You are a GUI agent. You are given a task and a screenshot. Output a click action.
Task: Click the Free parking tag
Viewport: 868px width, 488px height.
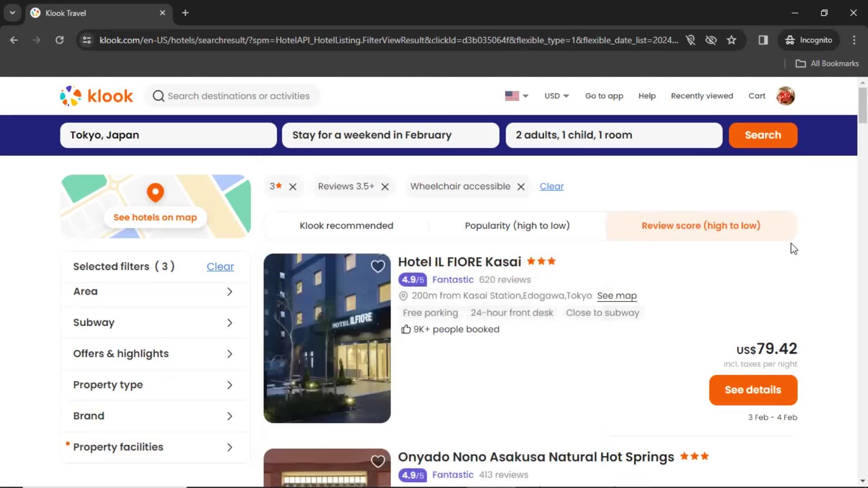pyautogui.click(x=430, y=313)
